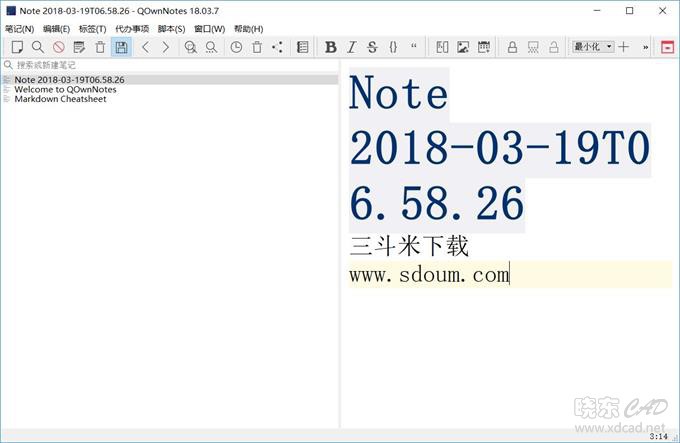Apply strikethrough formatting
This screenshot has height=443, width=680.
tap(372, 47)
